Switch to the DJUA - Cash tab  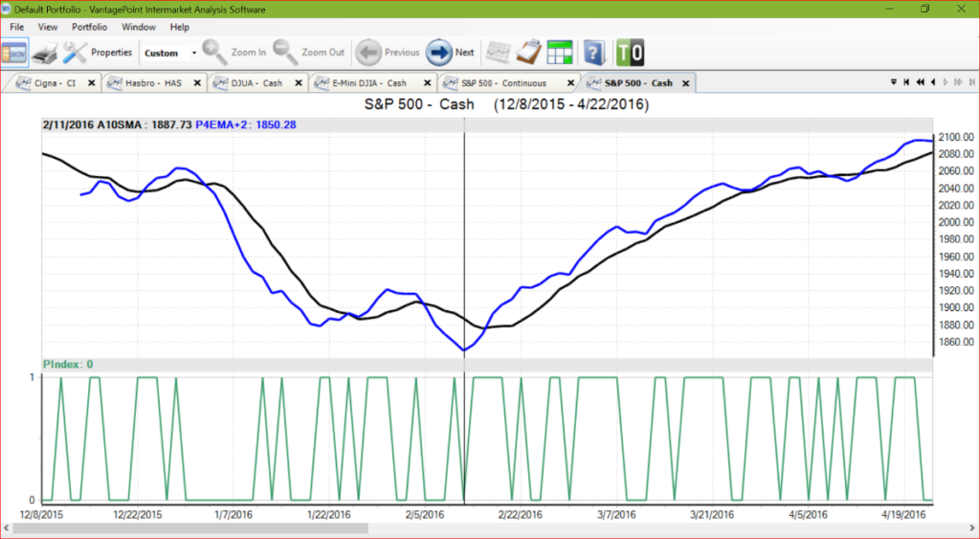(x=257, y=82)
